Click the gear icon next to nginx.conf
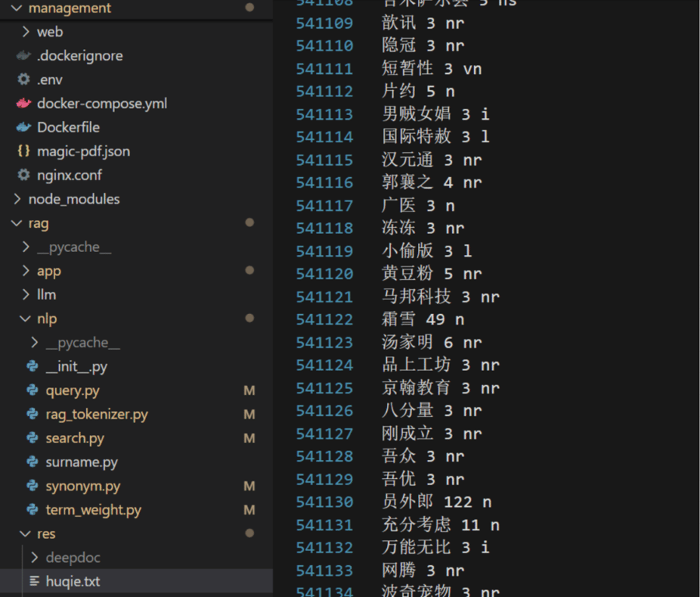 coord(23,175)
